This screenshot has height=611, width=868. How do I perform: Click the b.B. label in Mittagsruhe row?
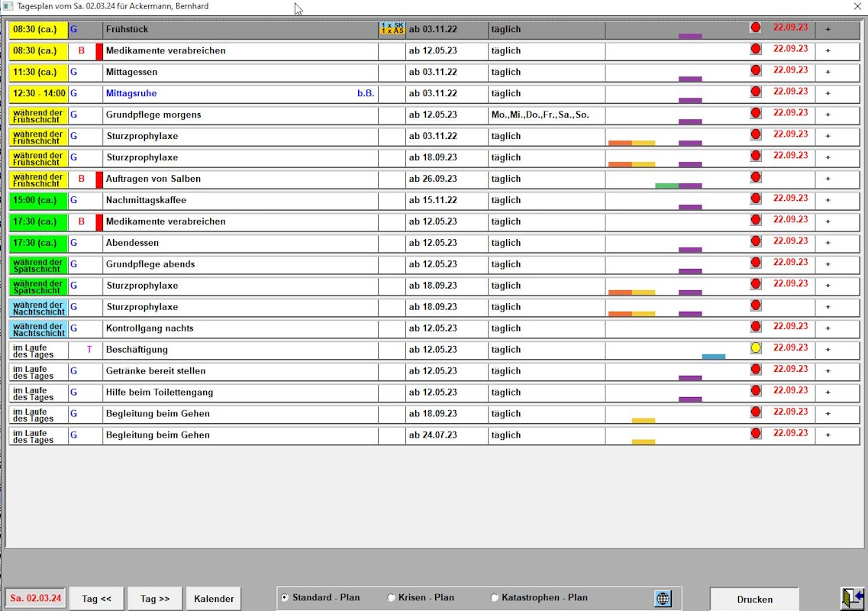pyautogui.click(x=366, y=93)
